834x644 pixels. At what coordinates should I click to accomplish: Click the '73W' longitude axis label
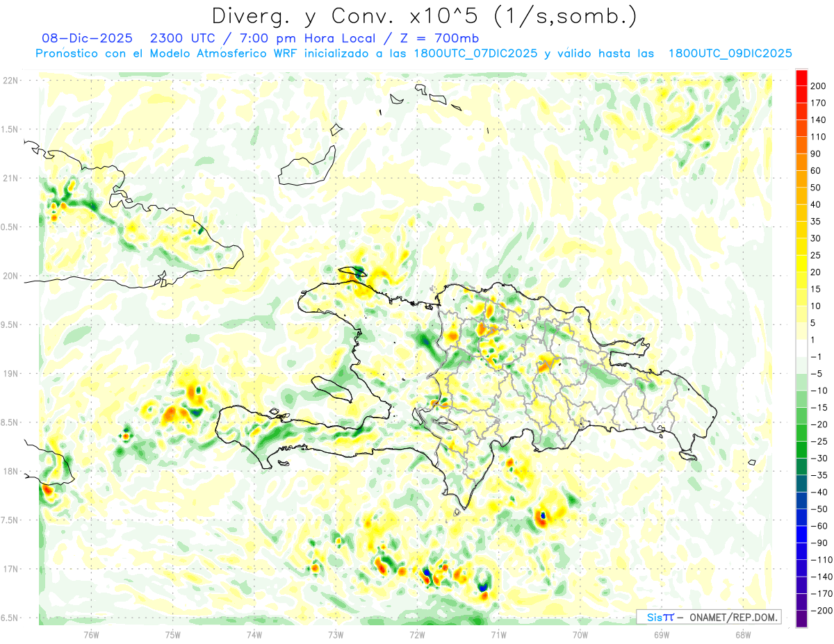point(336,636)
